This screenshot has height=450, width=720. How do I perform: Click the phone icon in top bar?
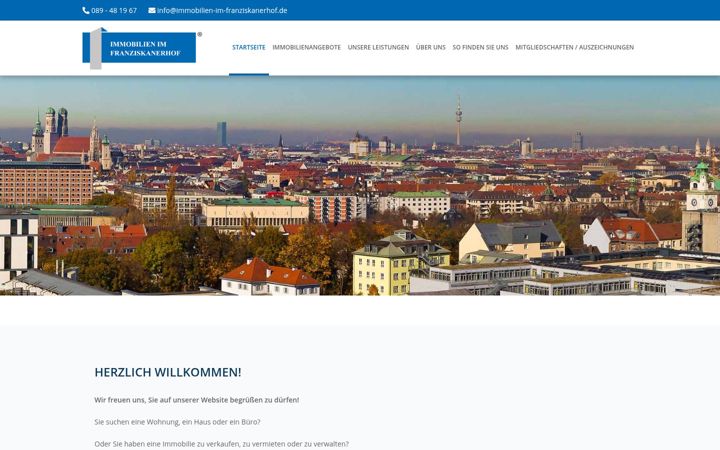tap(86, 11)
